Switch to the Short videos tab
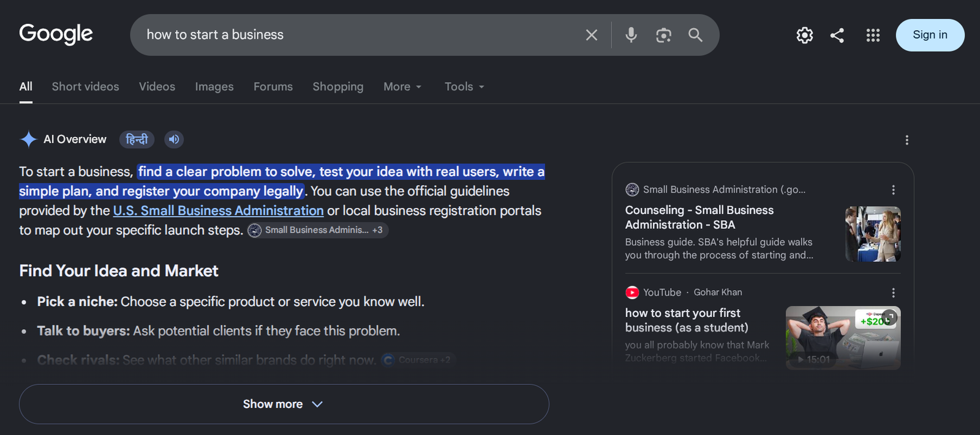This screenshot has width=980, height=435. [85, 87]
